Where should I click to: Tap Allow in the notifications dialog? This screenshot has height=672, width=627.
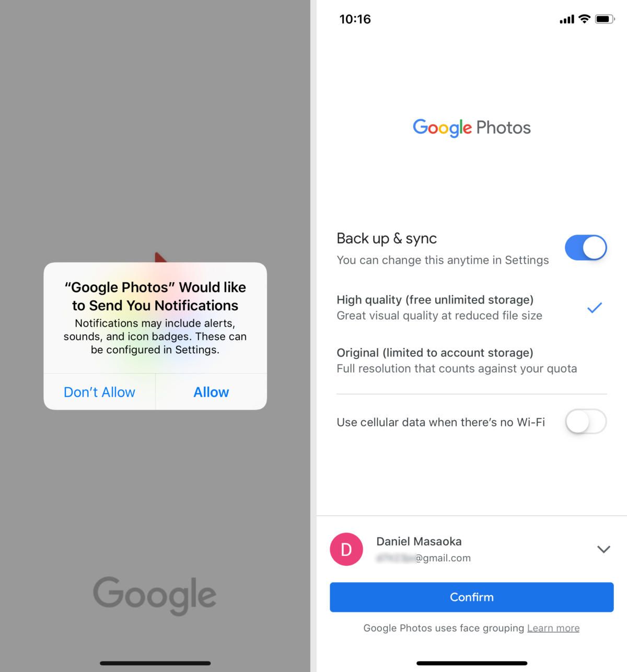[x=211, y=392]
